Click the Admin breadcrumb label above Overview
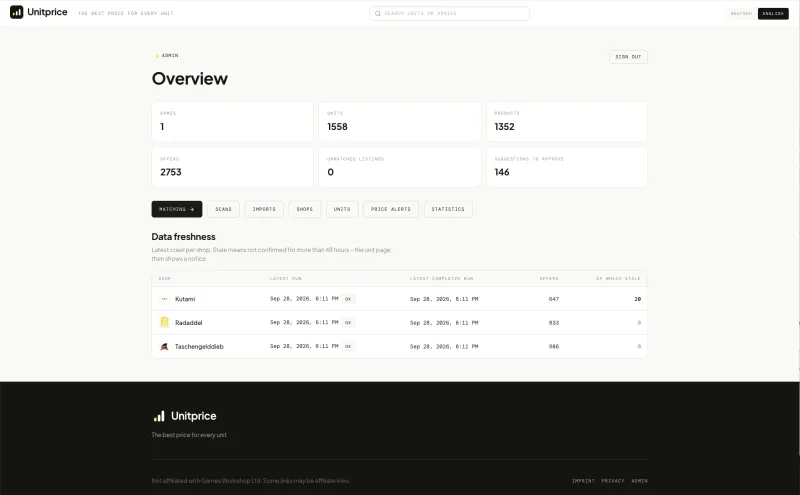Viewport: 800px width, 495px height. click(170, 55)
